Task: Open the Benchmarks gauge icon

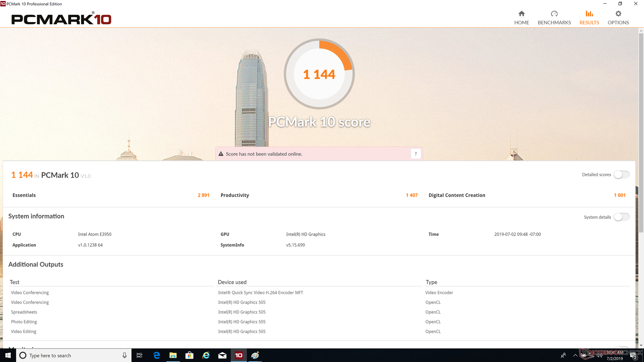Action: click(x=554, y=14)
